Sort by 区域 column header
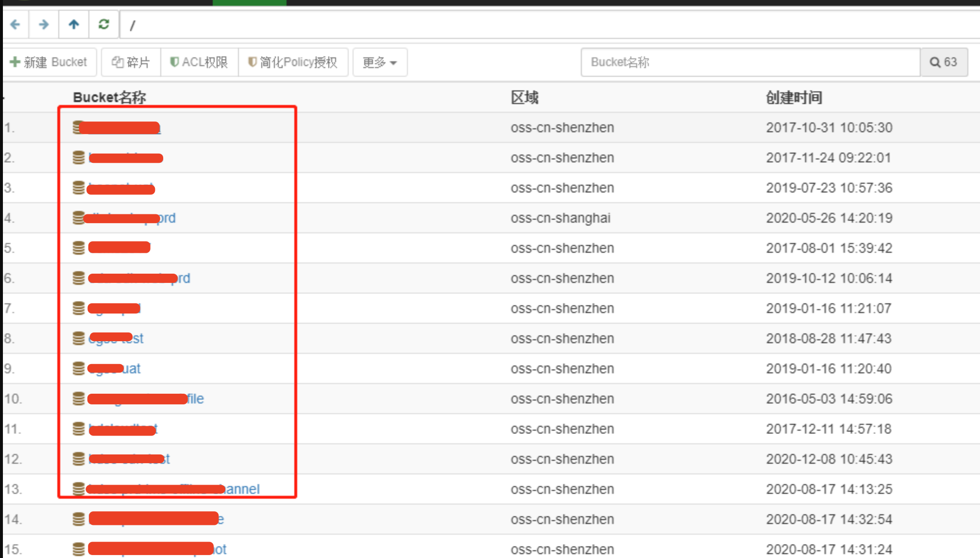The width and height of the screenshot is (980, 558). point(524,97)
